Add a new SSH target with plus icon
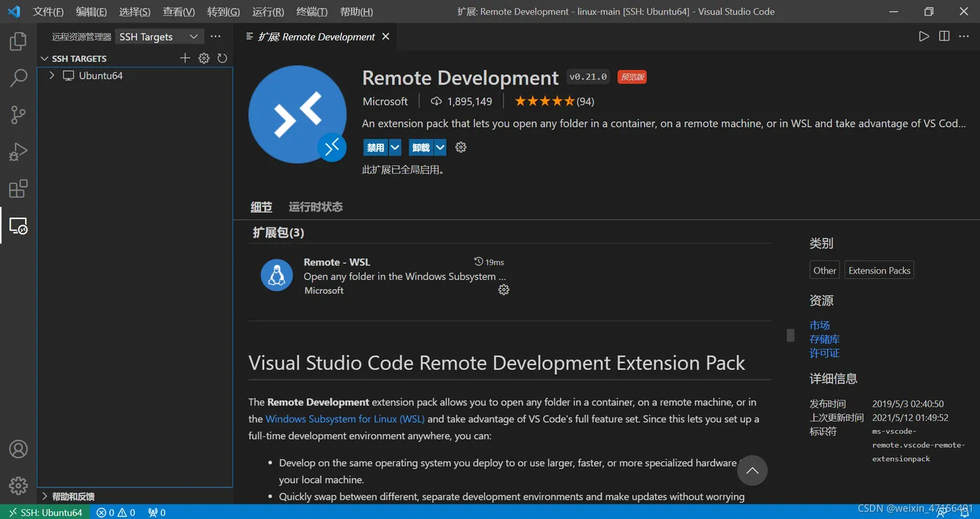Screen dimensions: 980x519 pos(185,58)
